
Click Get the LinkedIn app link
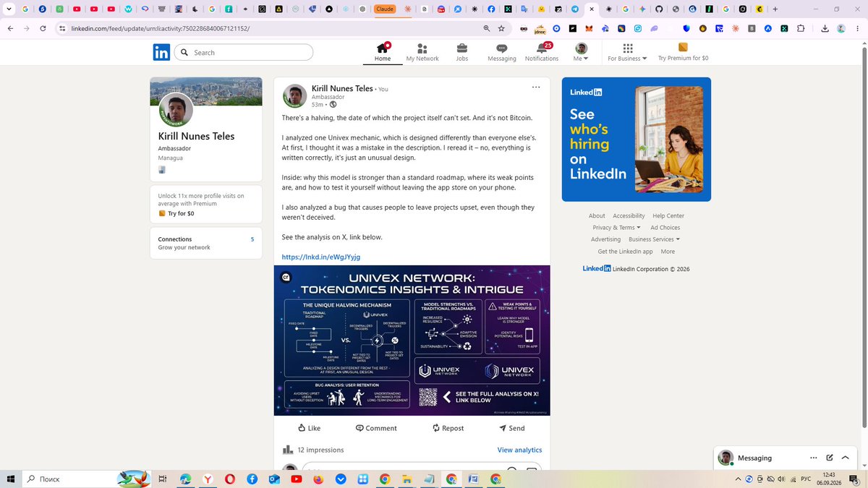625,252
